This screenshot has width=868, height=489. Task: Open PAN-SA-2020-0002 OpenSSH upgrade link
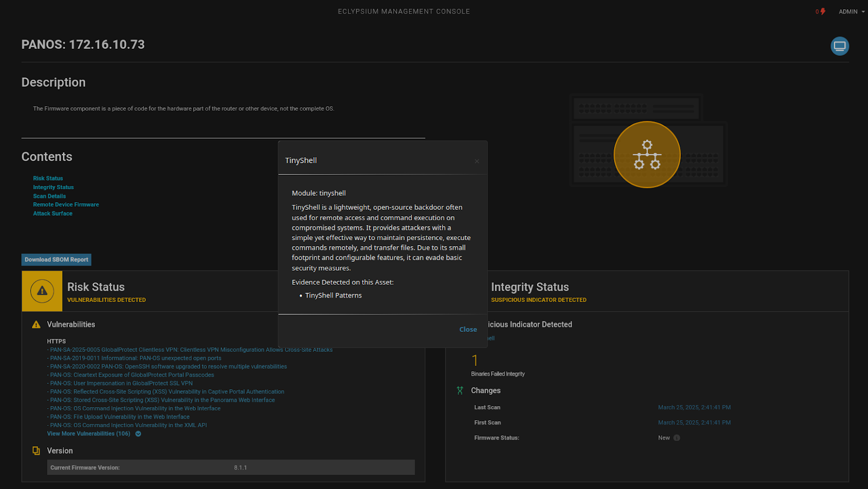[167, 366]
